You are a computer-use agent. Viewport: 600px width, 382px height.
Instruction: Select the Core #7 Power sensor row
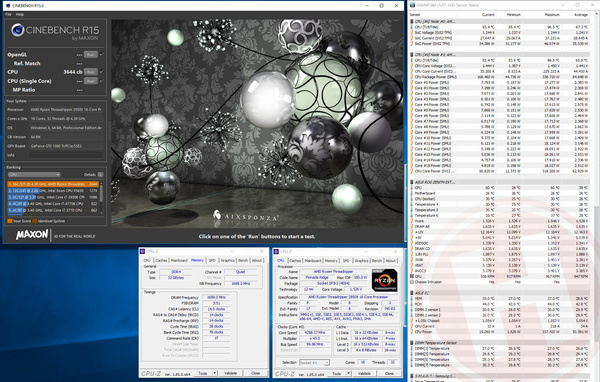point(500,121)
